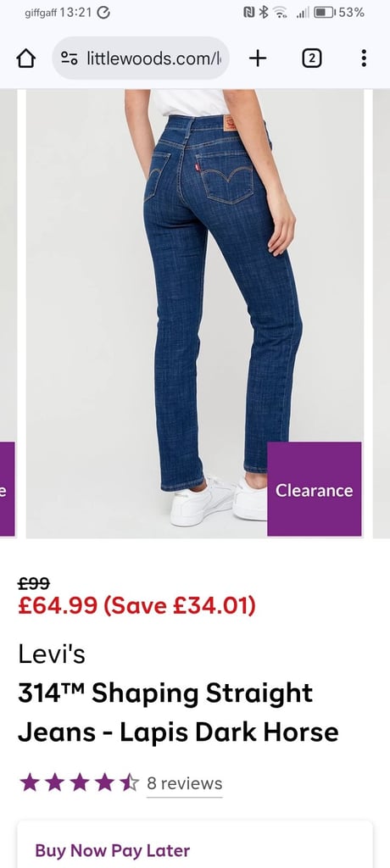Viewport: 390px width, 868px height.
Task: Tap the next product image on right edge
Action: tap(382, 314)
